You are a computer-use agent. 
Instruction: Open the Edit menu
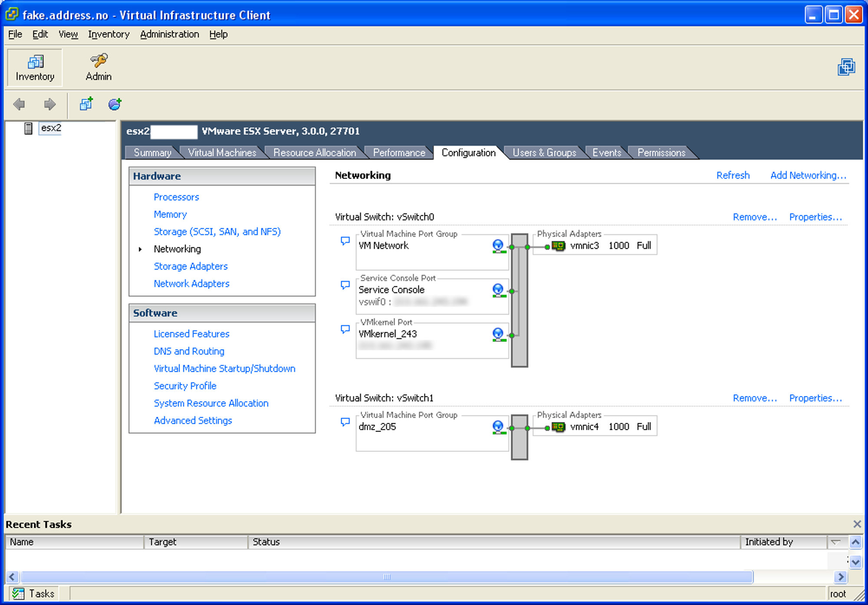(40, 34)
